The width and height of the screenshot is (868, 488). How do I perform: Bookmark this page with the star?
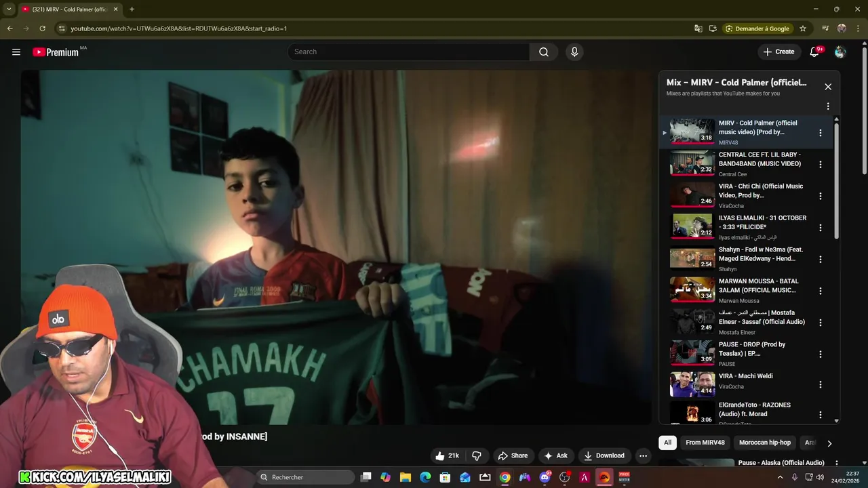coord(803,28)
